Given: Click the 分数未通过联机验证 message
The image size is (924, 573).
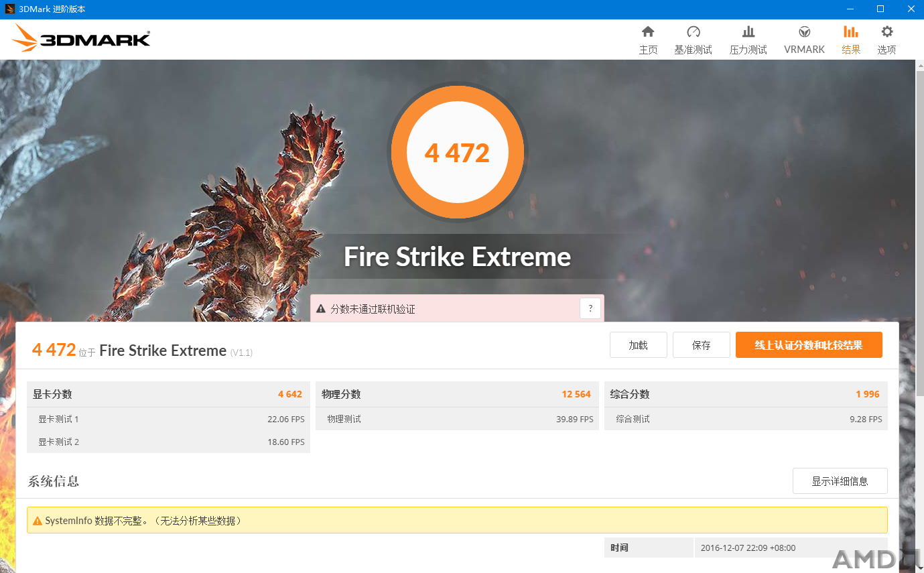Looking at the screenshot, I should (x=373, y=309).
